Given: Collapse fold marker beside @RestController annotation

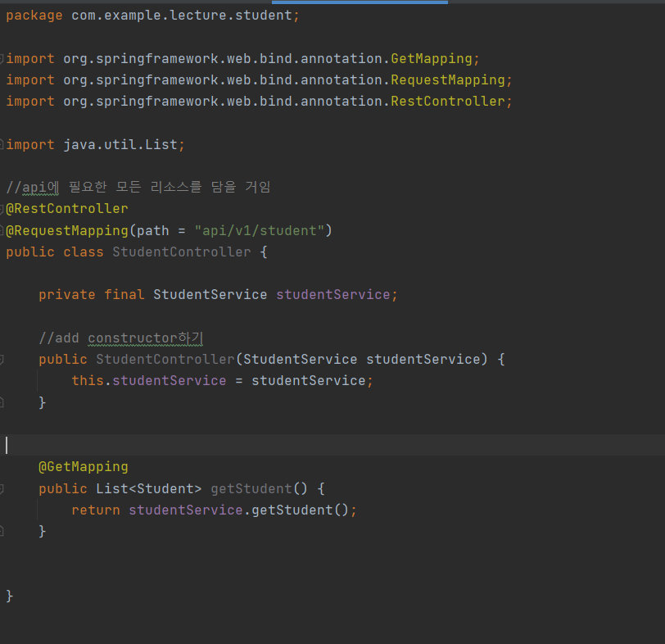Looking at the screenshot, I should point(2,209).
